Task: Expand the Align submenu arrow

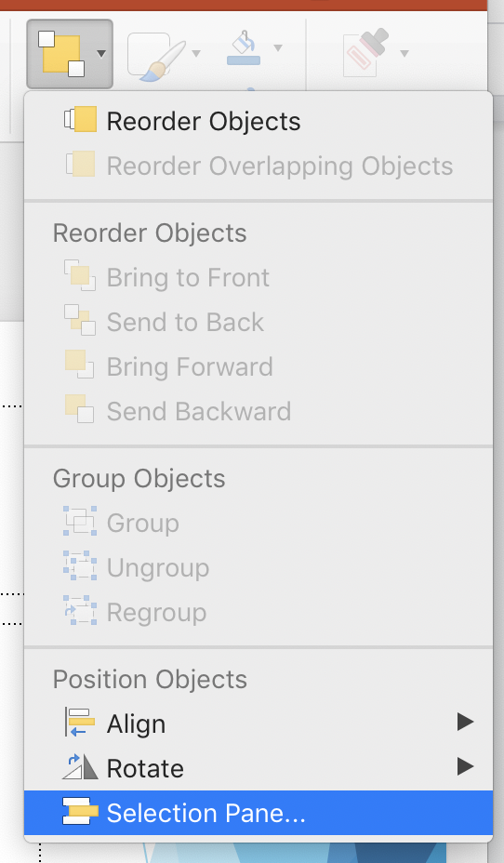Action: coord(466,722)
